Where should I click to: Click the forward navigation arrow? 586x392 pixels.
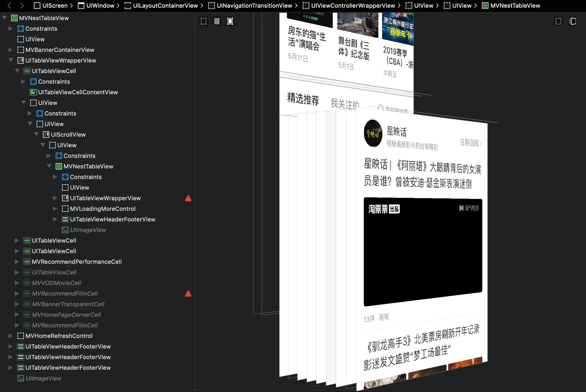22,6
